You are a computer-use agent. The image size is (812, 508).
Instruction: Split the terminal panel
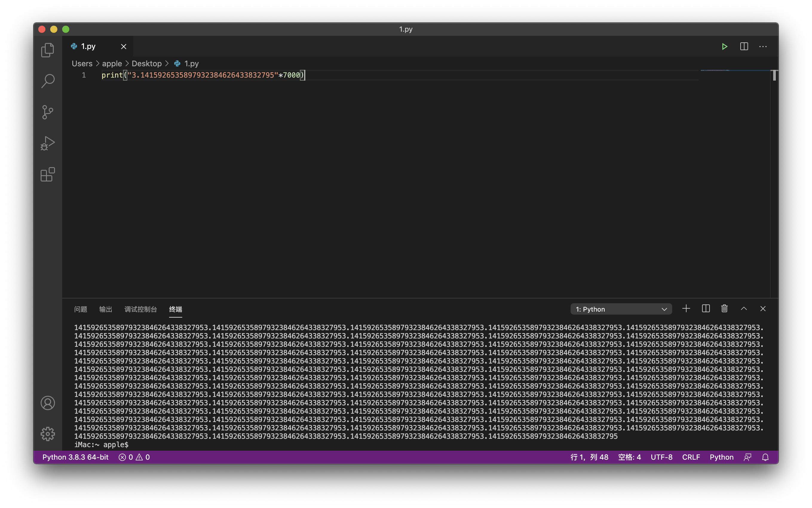tap(705, 308)
